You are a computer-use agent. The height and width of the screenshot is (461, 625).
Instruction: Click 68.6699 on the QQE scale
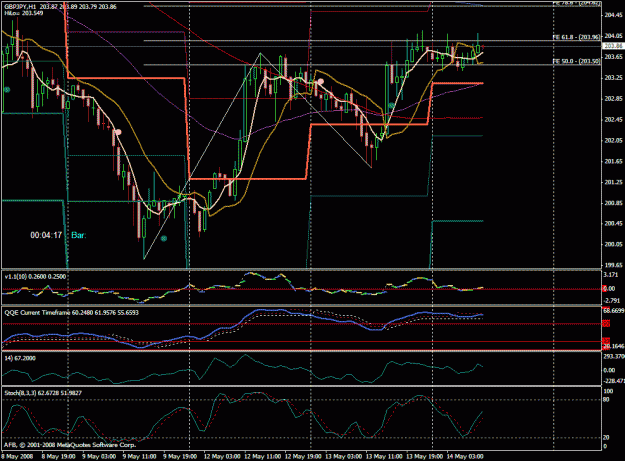[x=614, y=310]
